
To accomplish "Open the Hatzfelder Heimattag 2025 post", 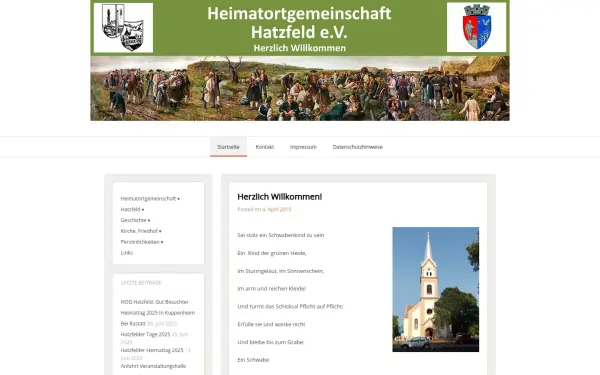I will [x=152, y=350].
